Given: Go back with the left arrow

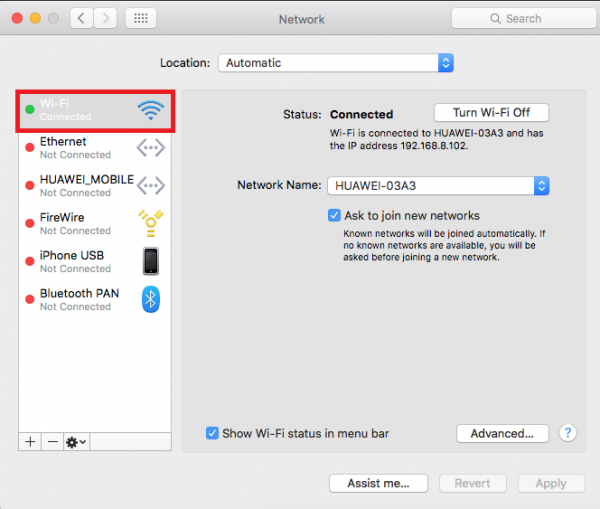Looking at the screenshot, I should coord(81,18).
